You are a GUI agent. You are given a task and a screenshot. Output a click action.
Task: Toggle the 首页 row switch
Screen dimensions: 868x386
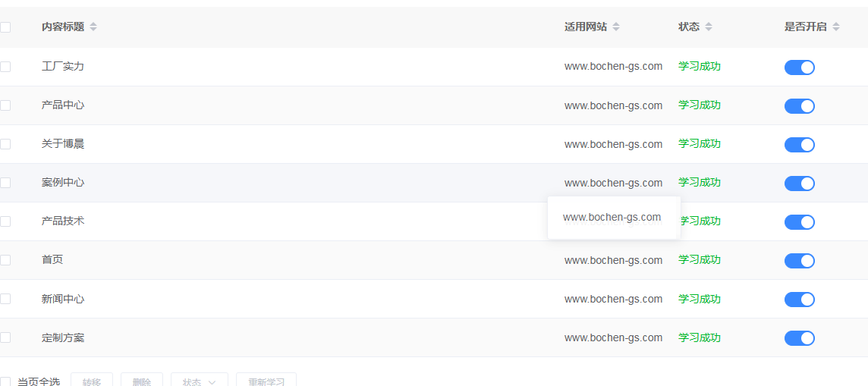tap(799, 261)
